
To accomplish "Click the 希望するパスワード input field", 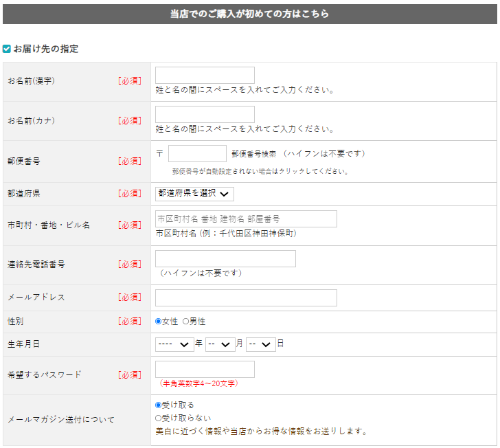I will pos(205,370).
